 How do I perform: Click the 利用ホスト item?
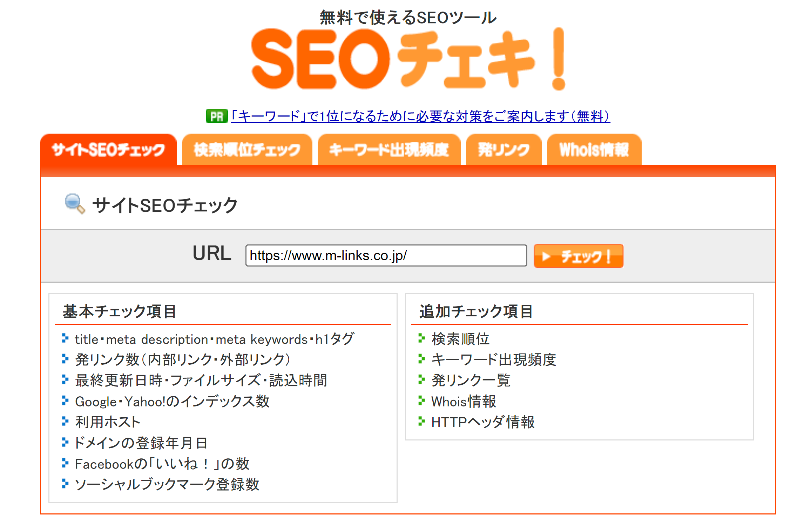pos(108,422)
